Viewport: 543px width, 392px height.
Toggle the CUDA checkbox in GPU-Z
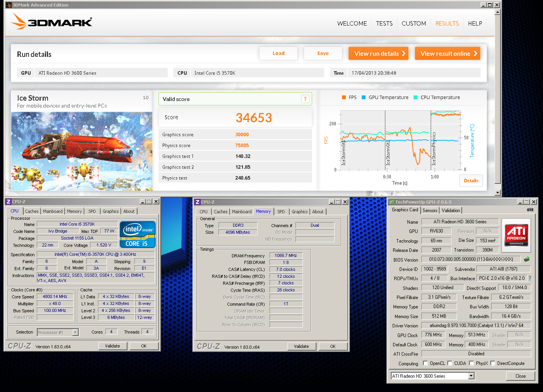[x=450, y=363]
